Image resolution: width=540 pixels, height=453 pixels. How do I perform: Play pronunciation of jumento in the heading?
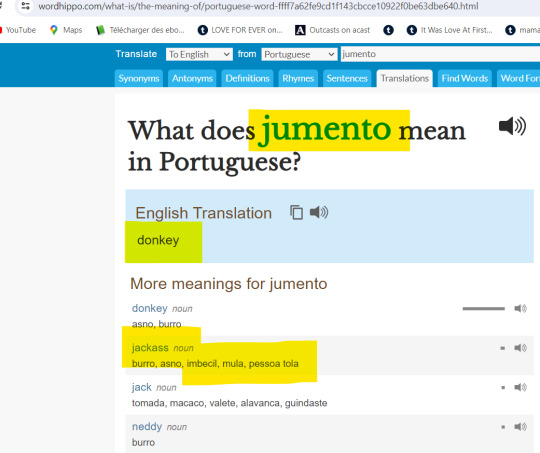coord(512,126)
